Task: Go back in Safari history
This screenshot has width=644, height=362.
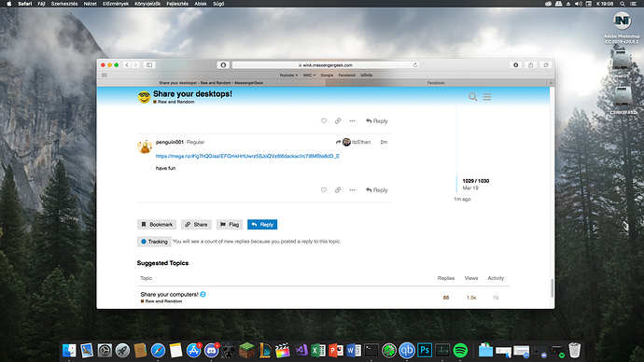Action: coord(127,65)
